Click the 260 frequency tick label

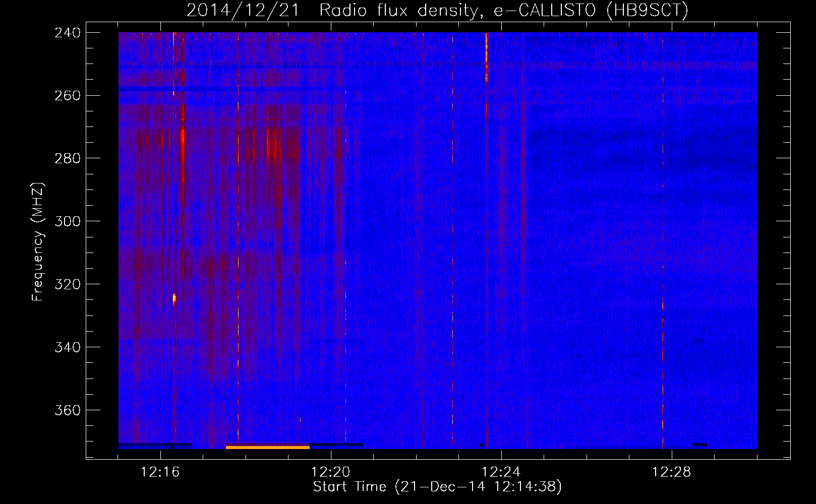coord(68,96)
